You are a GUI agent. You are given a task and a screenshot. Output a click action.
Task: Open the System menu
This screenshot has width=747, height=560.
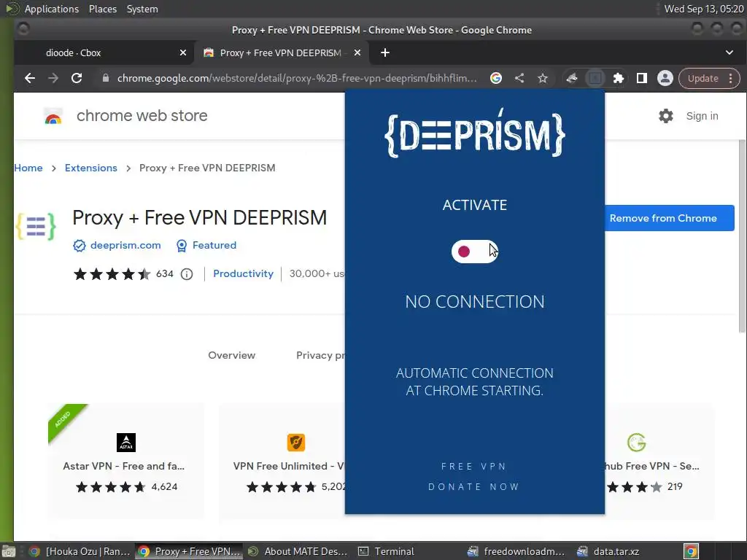coord(142,9)
